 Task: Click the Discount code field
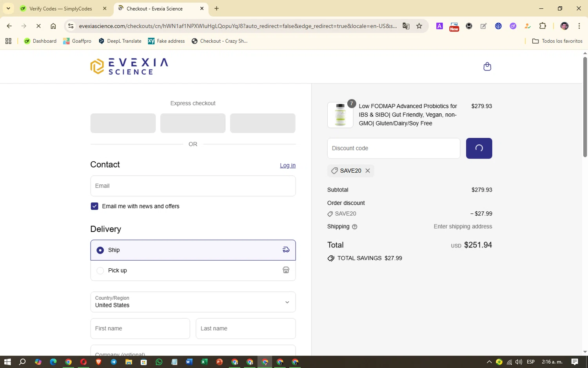pos(394,148)
